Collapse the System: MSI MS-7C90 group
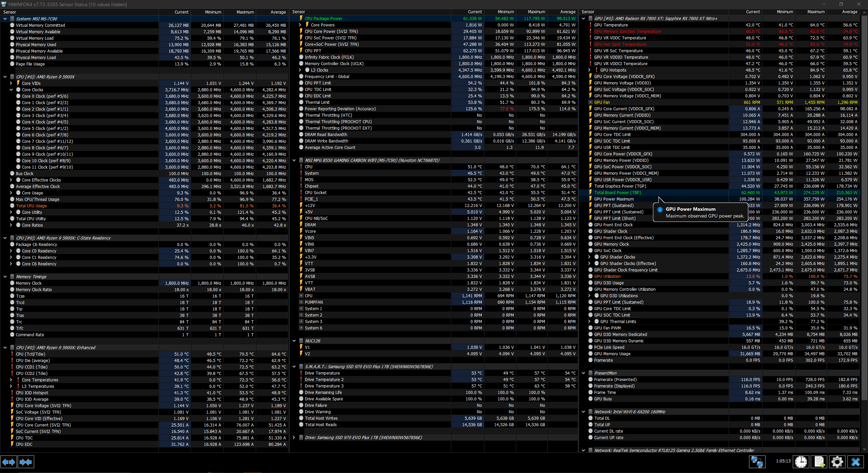 5,19
